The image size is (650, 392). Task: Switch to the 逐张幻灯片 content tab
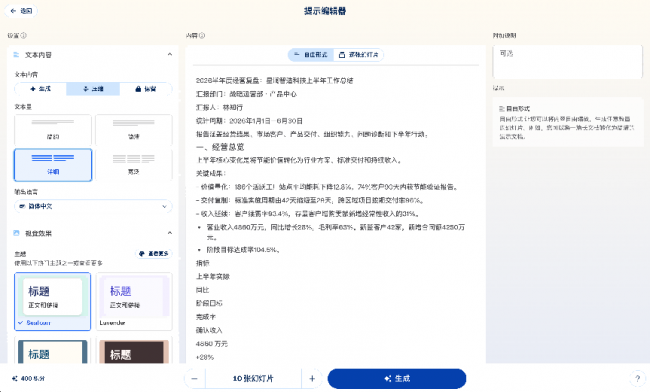359,55
